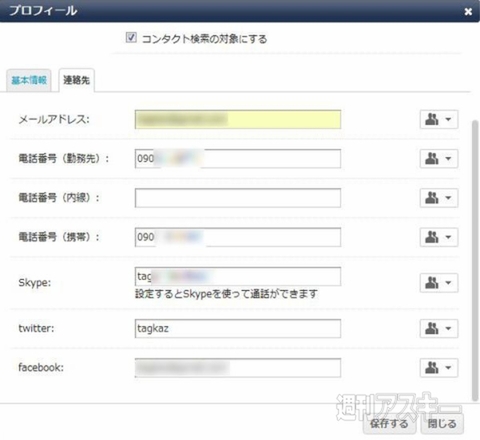Open visibility dropdown for 電話番号（携帯）
This screenshot has height=440, width=480.
click(439, 237)
